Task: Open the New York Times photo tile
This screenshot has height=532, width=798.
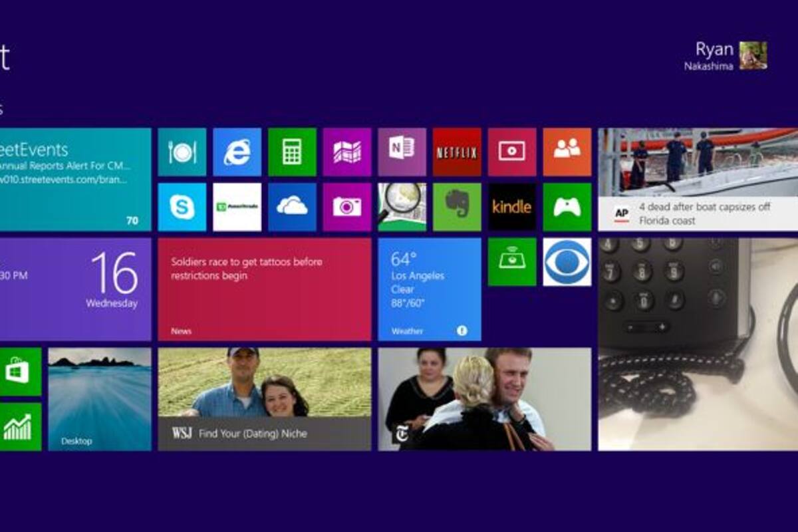Action: (x=485, y=399)
